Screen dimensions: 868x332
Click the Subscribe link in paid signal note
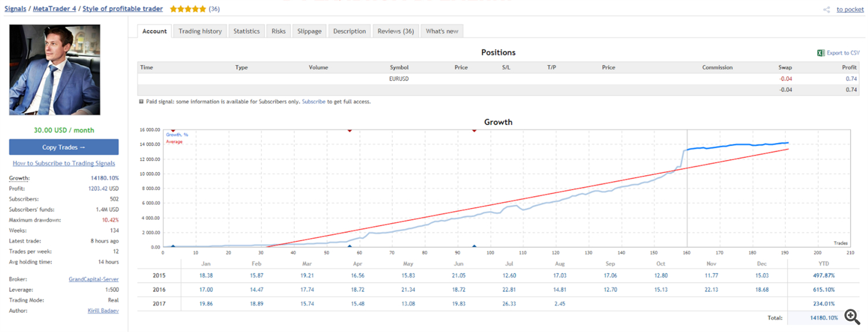click(314, 101)
